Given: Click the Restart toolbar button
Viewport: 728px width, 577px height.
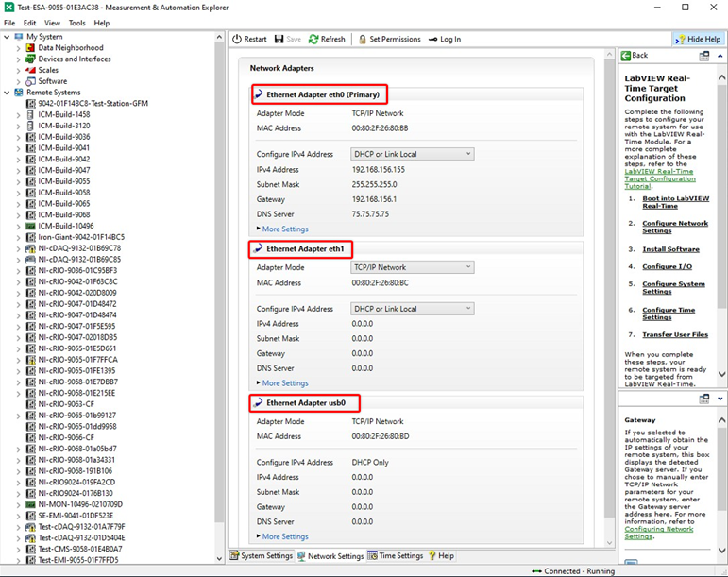Looking at the screenshot, I should [249, 39].
